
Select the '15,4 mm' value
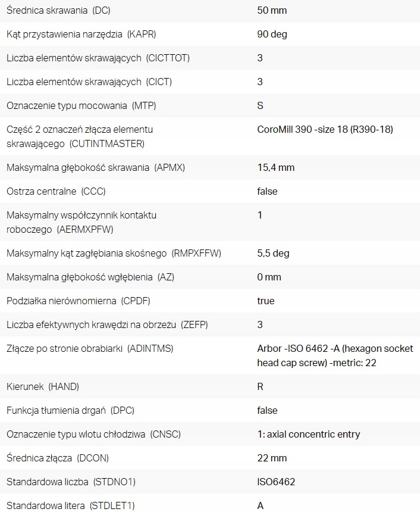pyautogui.click(x=275, y=167)
